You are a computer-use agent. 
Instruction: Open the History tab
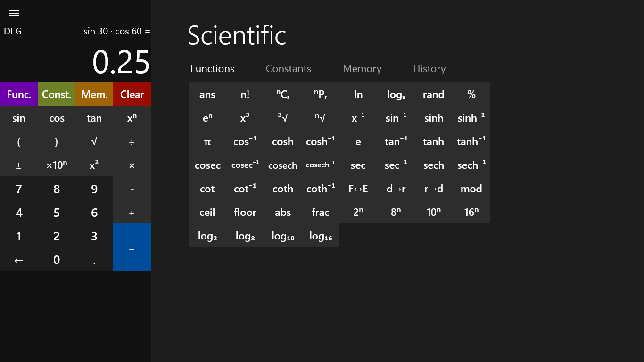pyautogui.click(x=429, y=69)
